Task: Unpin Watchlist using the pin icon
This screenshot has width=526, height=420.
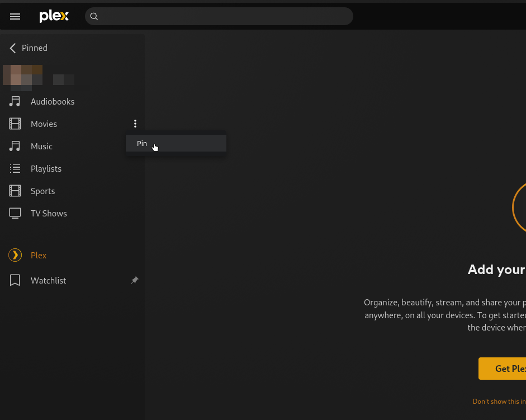Action: point(134,280)
